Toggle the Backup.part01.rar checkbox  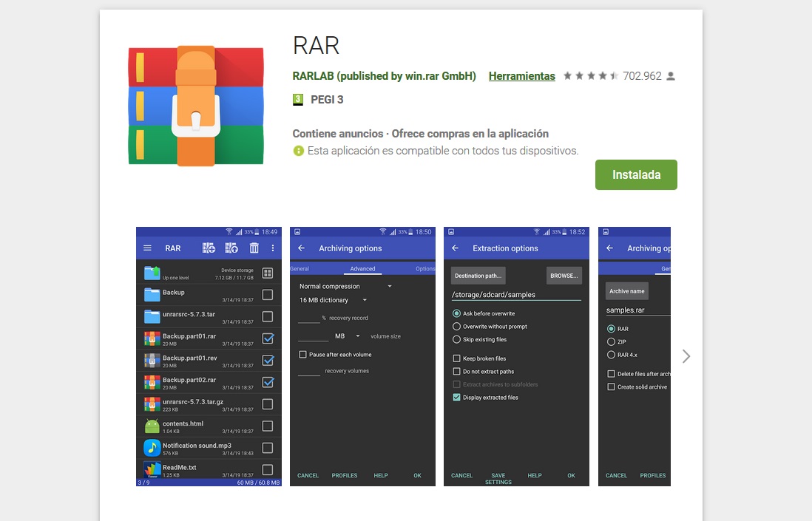pos(268,339)
